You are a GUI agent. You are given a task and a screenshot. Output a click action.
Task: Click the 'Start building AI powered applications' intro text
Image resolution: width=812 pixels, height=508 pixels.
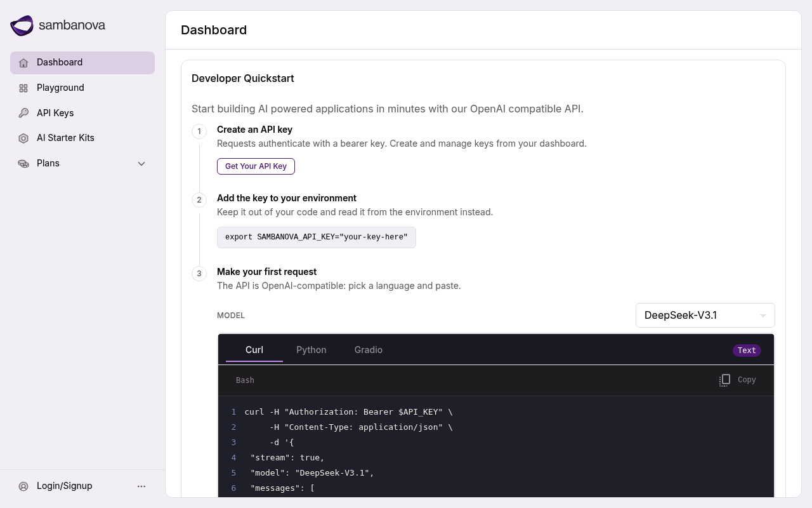coord(388,109)
